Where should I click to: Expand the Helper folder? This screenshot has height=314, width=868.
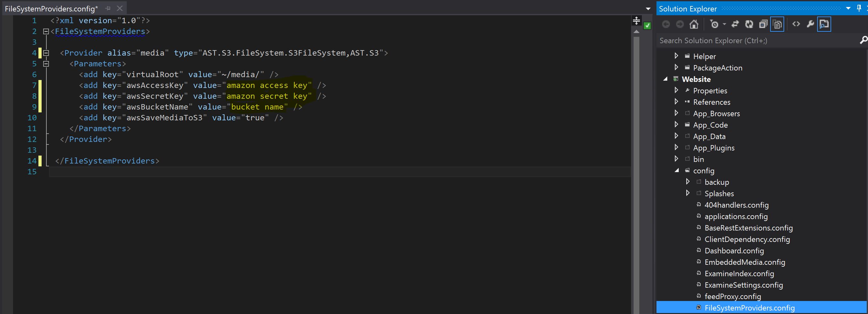point(676,56)
